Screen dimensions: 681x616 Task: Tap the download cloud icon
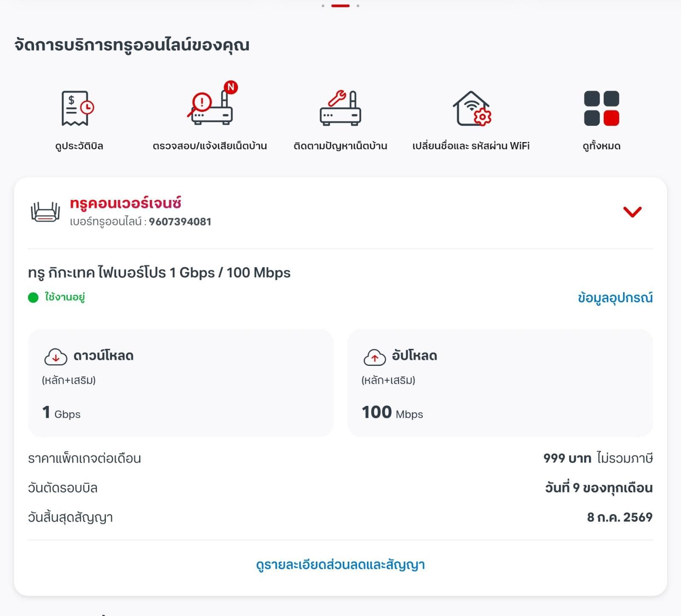pos(56,357)
